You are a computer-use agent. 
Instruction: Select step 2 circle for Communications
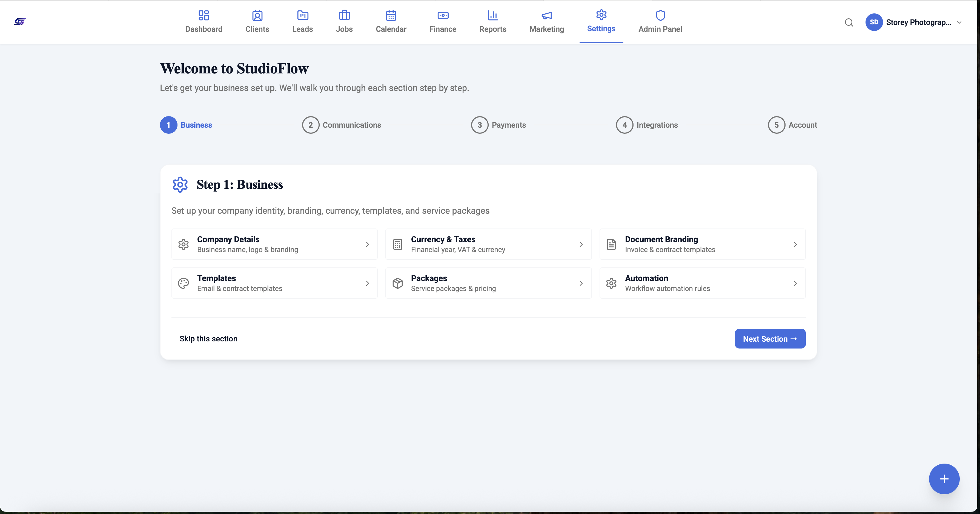coord(310,125)
